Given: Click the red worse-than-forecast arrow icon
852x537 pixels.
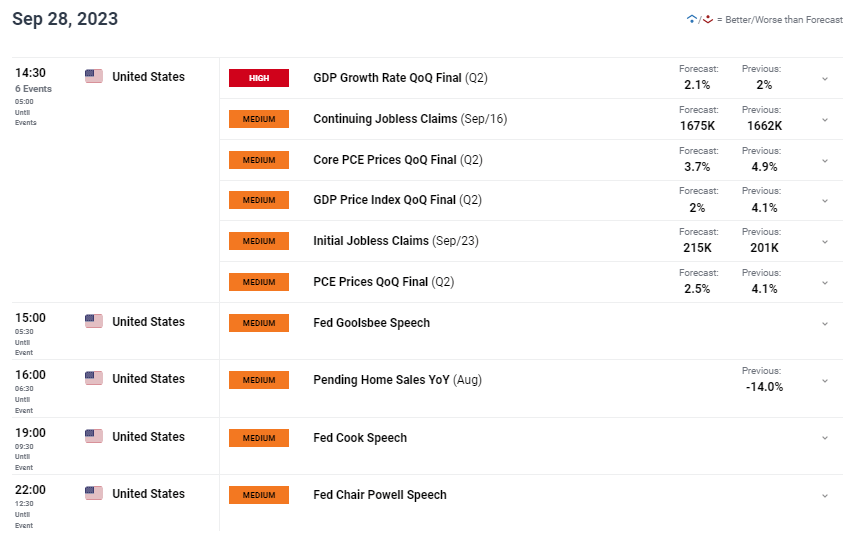Looking at the screenshot, I should pos(707,20).
